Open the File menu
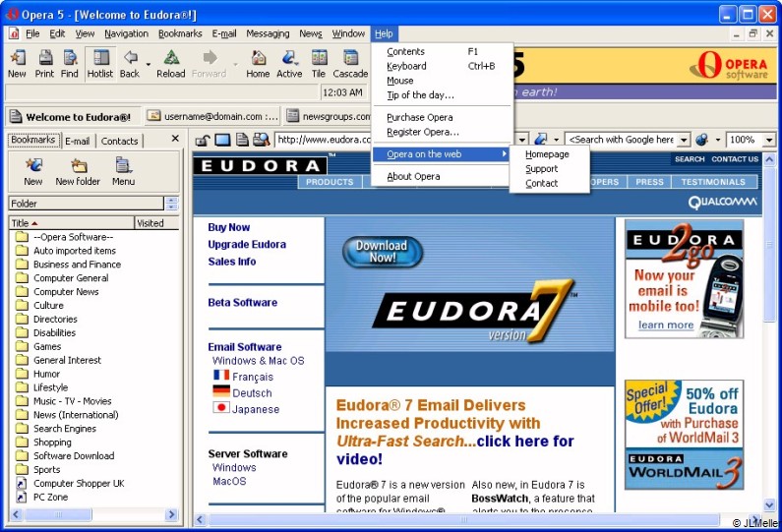 click(32, 33)
